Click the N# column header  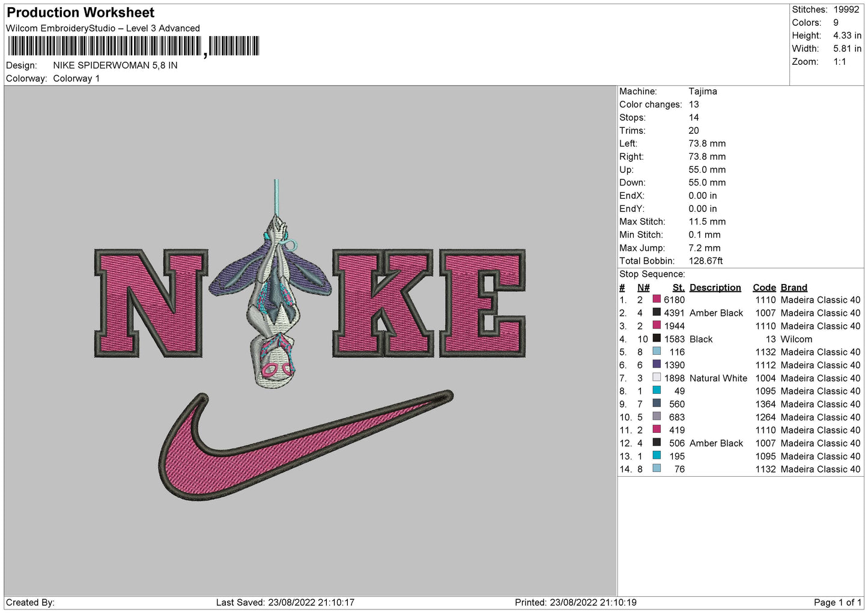click(x=643, y=288)
